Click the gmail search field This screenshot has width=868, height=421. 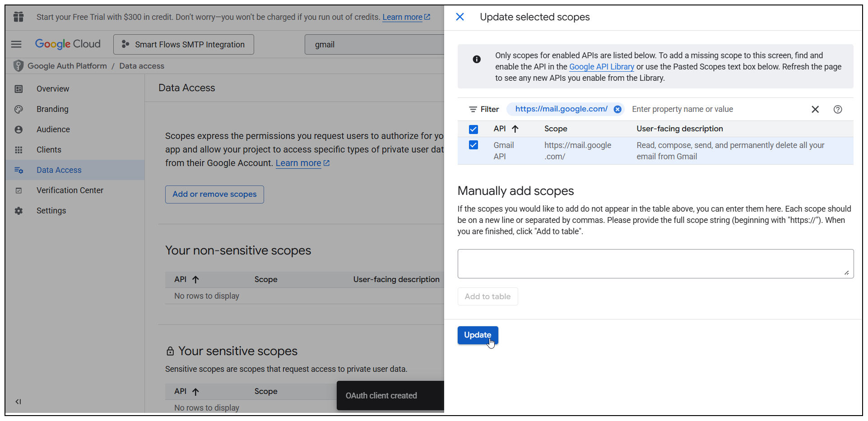(374, 44)
